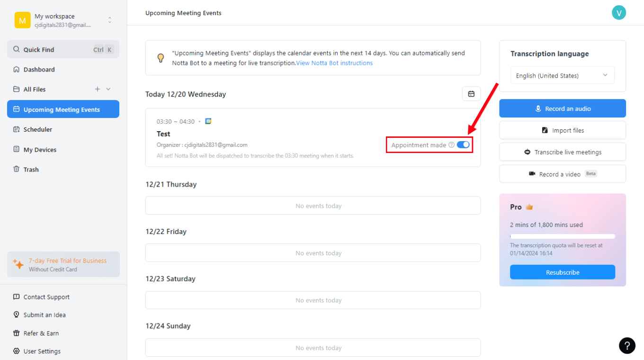Click the No events today box under 12/22 Friday
The width and height of the screenshot is (644, 360).
point(313,253)
